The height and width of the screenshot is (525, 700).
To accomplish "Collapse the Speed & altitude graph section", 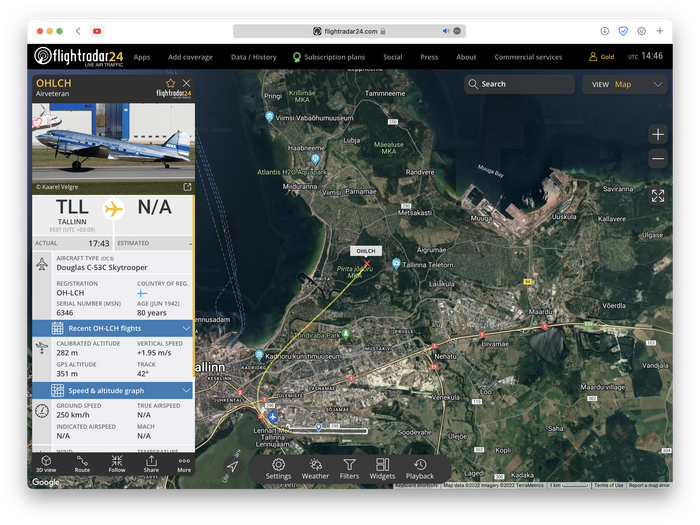I will click(186, 390).
